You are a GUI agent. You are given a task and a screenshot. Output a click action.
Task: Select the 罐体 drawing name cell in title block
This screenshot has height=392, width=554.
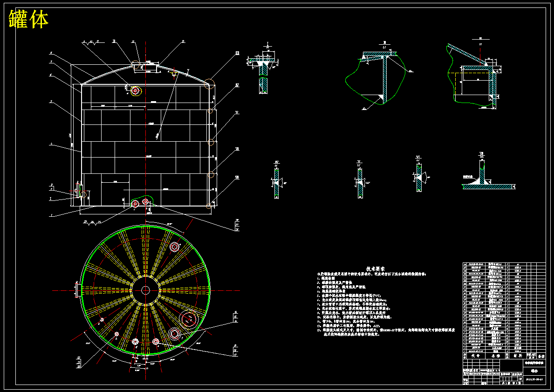pyautogui.click(x=534, y=371)
